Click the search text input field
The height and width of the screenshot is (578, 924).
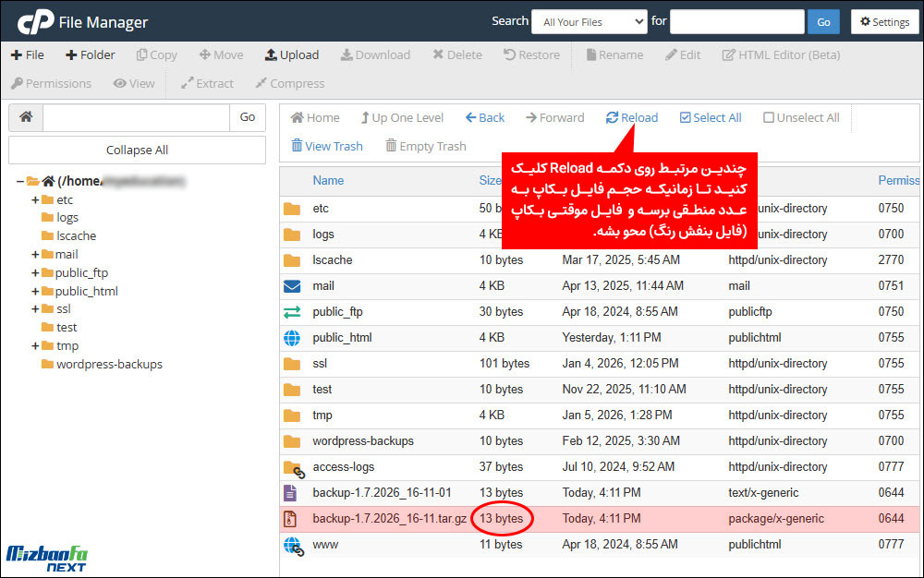tap(736, 22)
